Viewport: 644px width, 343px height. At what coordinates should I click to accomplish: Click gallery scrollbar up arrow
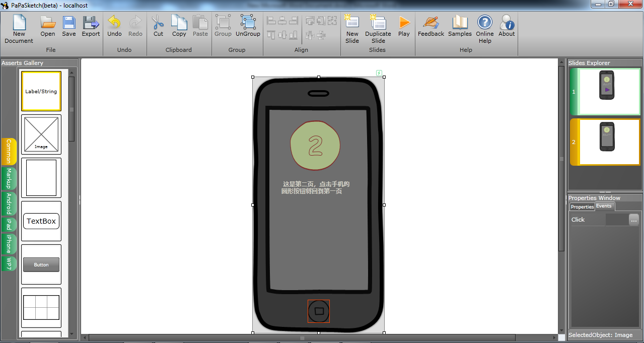[71, 73]
